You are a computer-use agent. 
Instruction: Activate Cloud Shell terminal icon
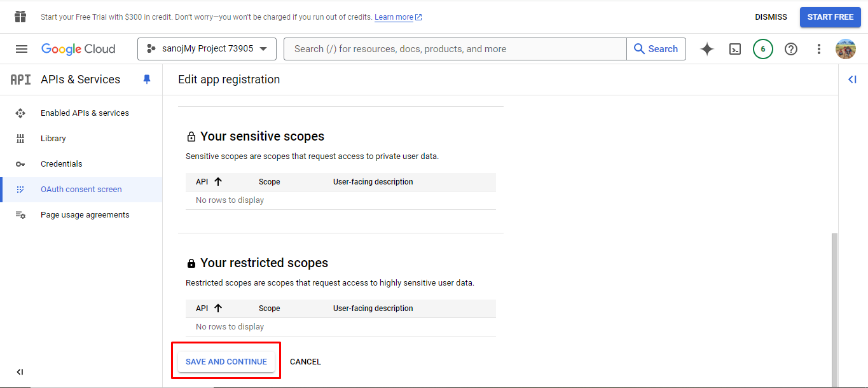click(735, 49)
